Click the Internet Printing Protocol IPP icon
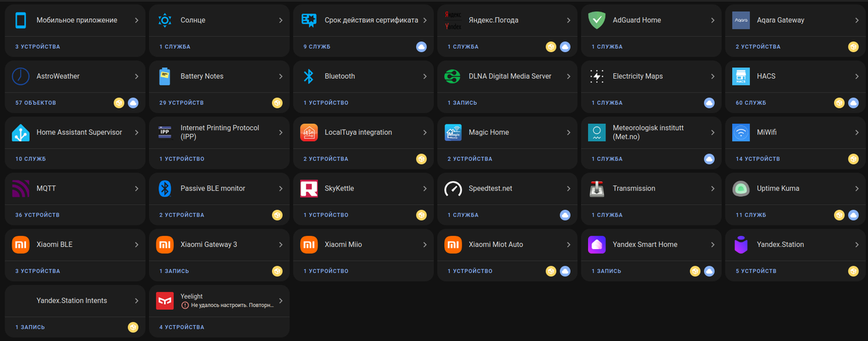The image size is (868, 341). 165,132
